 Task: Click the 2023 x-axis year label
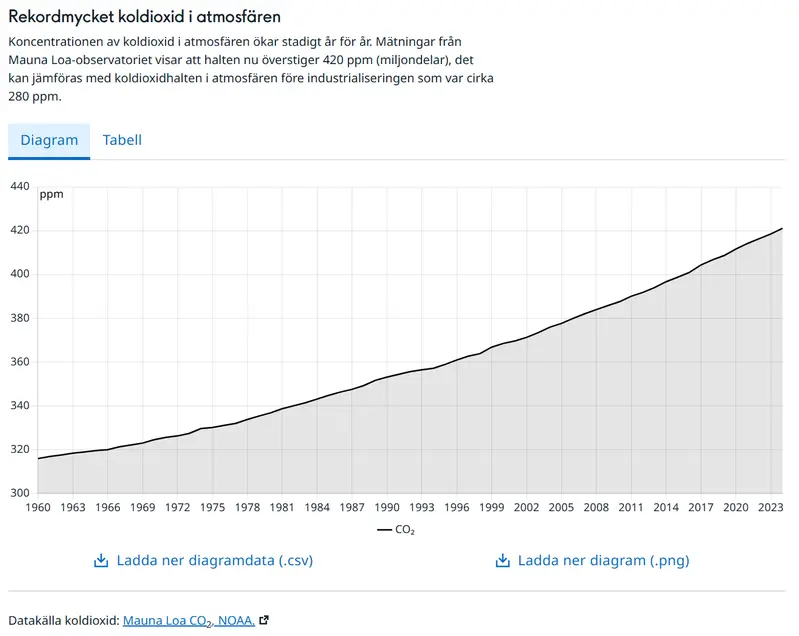tap(770, 507)
